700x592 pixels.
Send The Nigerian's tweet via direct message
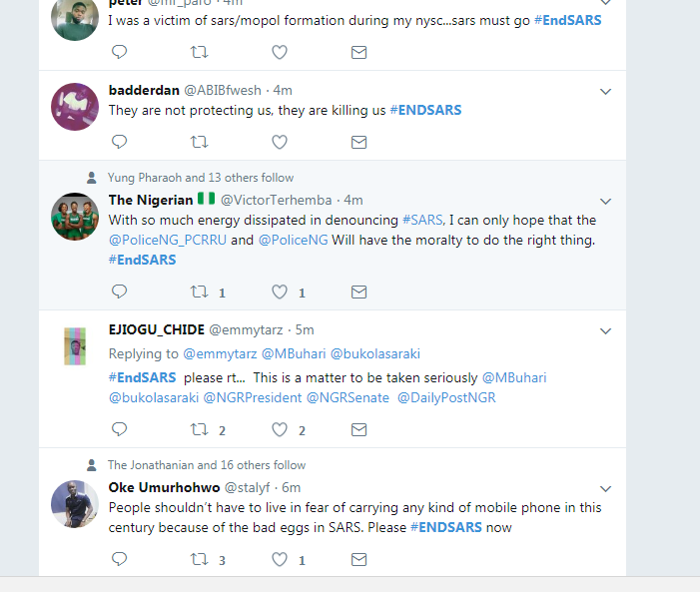(x=359, y=292)
